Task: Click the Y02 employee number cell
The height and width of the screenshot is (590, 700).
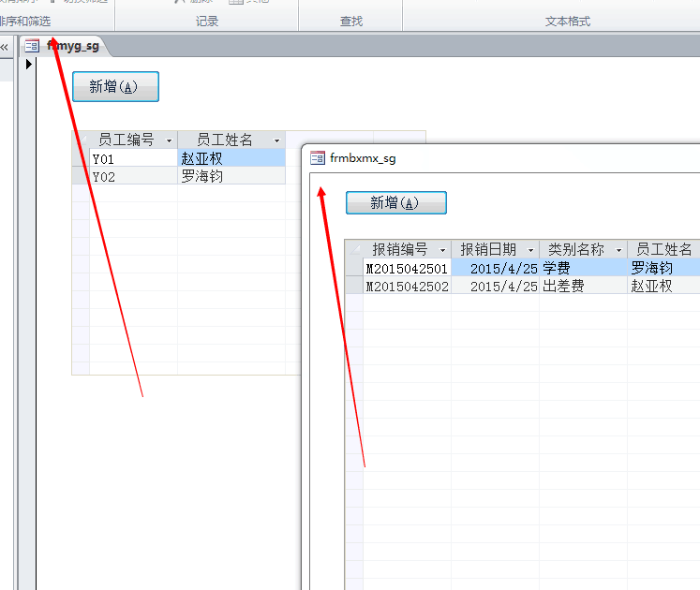Action: pos(133,176)
